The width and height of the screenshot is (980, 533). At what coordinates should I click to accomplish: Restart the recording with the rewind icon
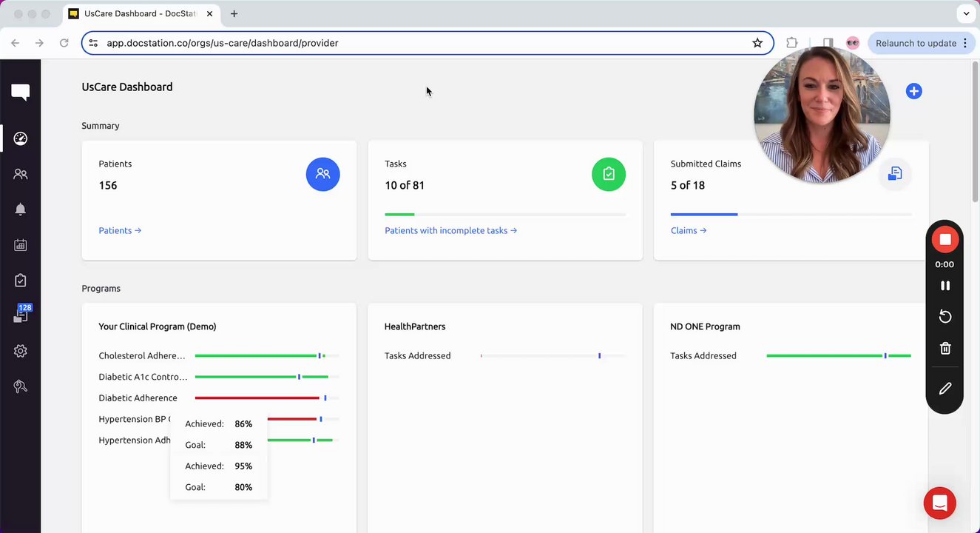pyautogui.click(x=945, y=317)
